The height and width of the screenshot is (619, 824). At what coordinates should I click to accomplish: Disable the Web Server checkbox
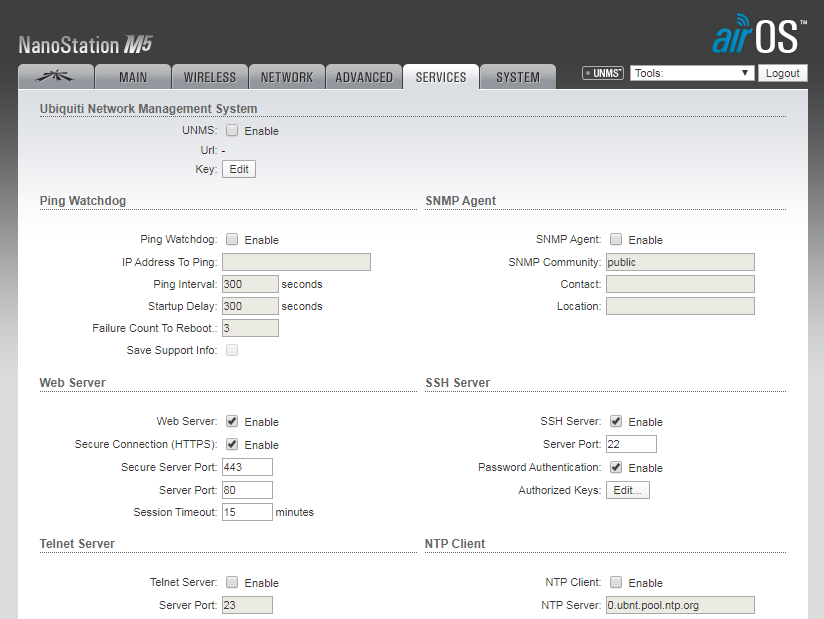coord(232,421)
